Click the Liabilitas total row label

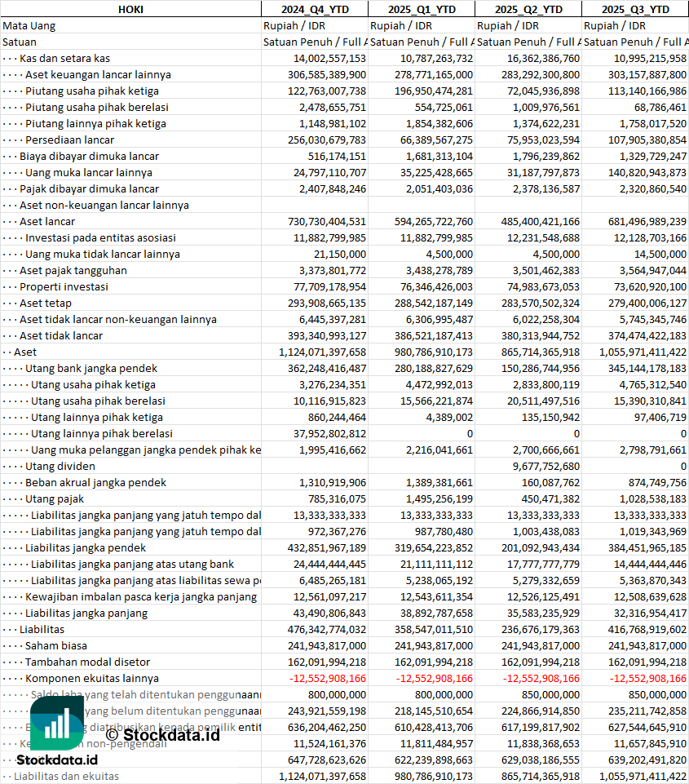(42, 630)
